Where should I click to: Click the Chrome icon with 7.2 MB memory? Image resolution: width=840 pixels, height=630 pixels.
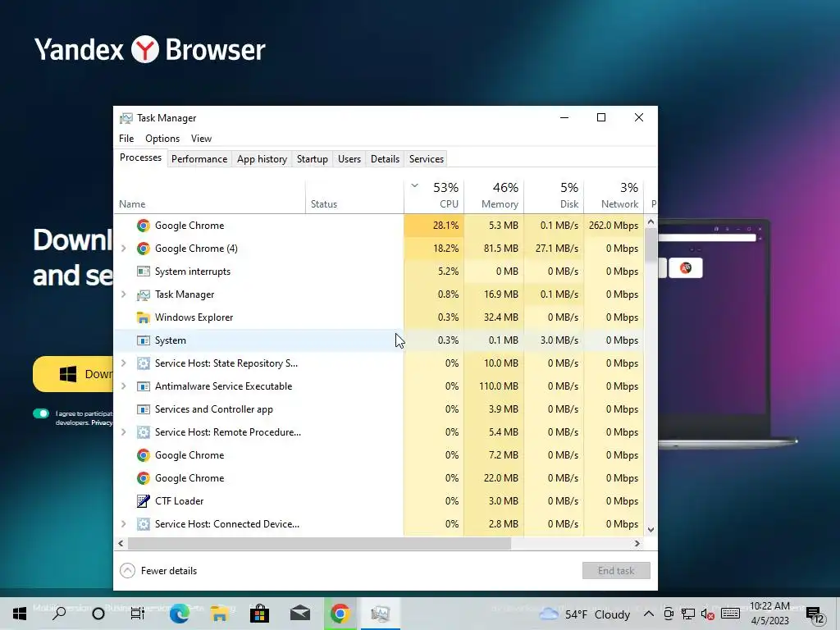point(143,455)
